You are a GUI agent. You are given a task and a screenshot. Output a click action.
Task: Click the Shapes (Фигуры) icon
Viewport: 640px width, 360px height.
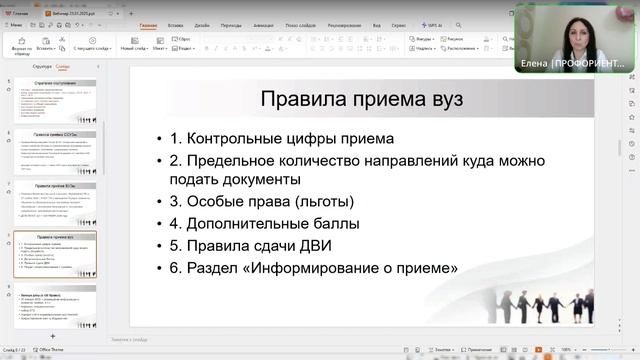pyautogui.click(x=412, y=39)
